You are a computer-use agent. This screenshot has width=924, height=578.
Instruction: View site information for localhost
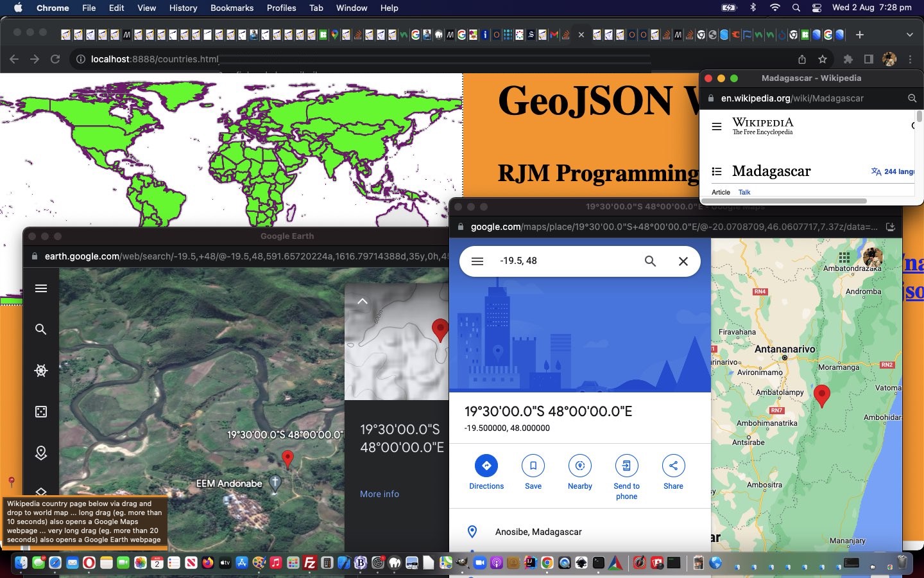pyautogui.click(x=81, y=59)
